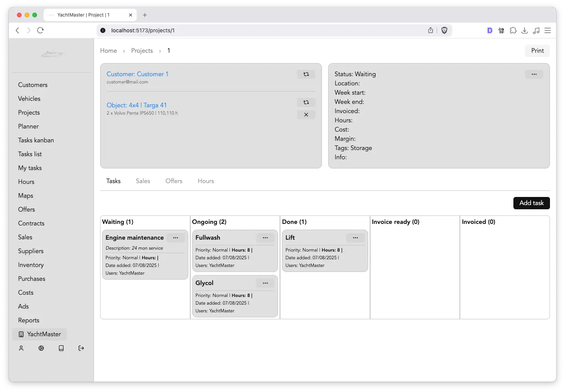Viewport: 565px width, 392px height.
Task: Open the Glycol task options menu
Action: coord(265,283)
